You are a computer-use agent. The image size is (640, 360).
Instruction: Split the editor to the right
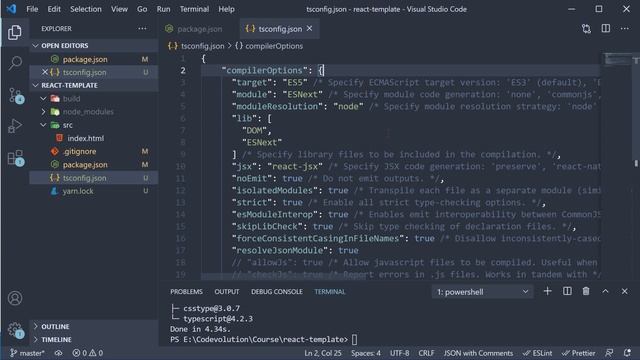(606, 29)
